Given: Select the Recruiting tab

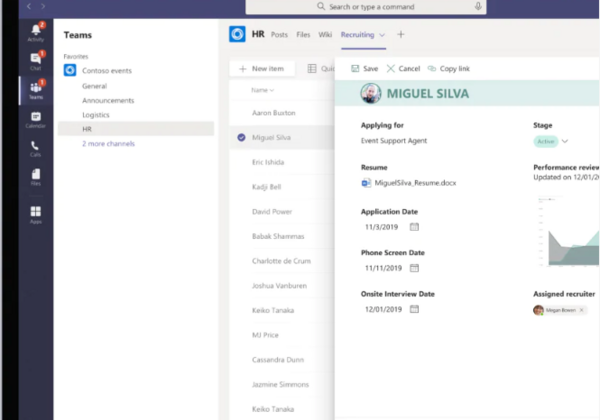Looking at the screenshot, I should (x=357, y=35).
